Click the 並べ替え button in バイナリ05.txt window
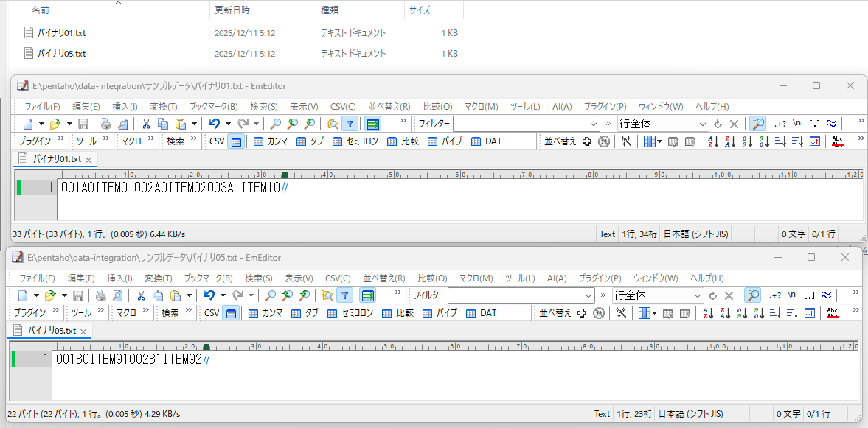 (555, 313)
